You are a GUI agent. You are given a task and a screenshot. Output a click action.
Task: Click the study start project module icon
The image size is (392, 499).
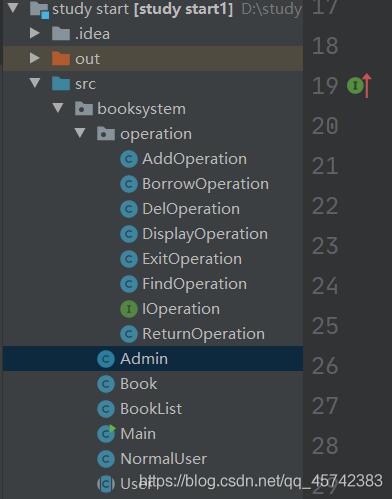(x=39, y=9)
